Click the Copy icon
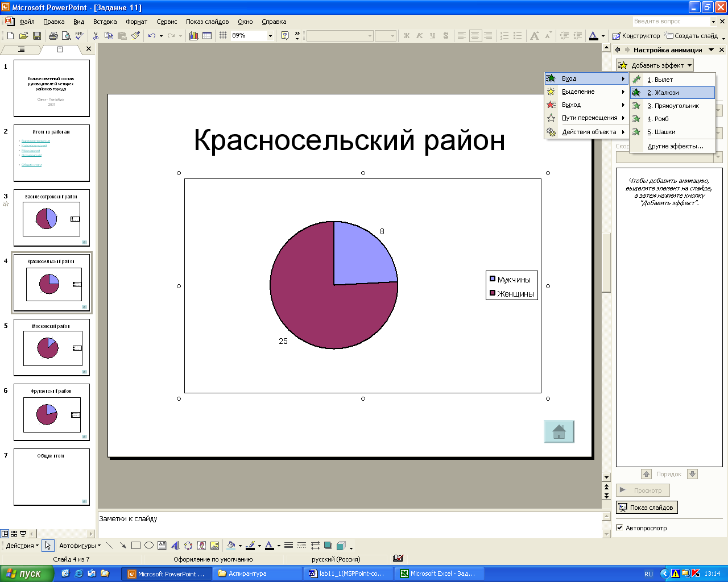Image resolution: width=728 pixels, height=582 pixels. click(x=109, y=36)
